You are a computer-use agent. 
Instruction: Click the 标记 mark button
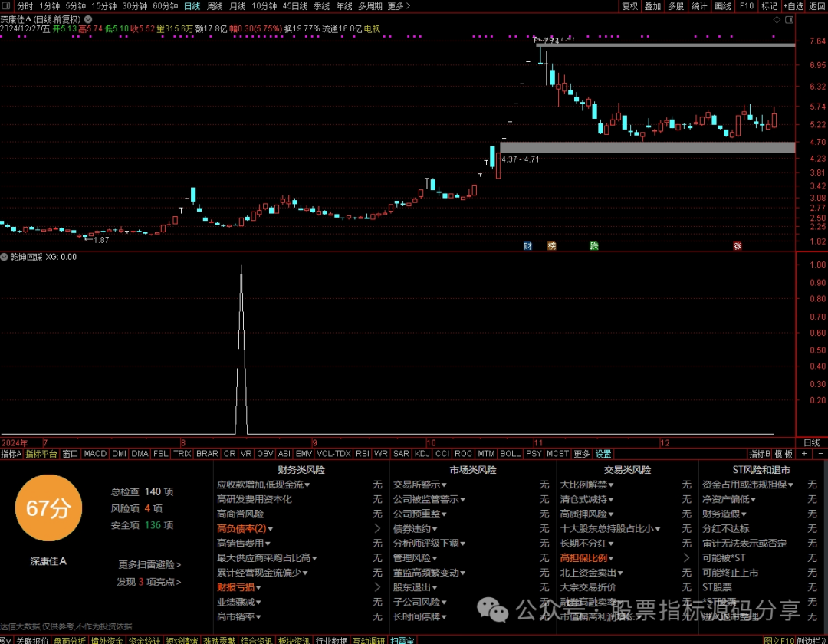(770, 6)
